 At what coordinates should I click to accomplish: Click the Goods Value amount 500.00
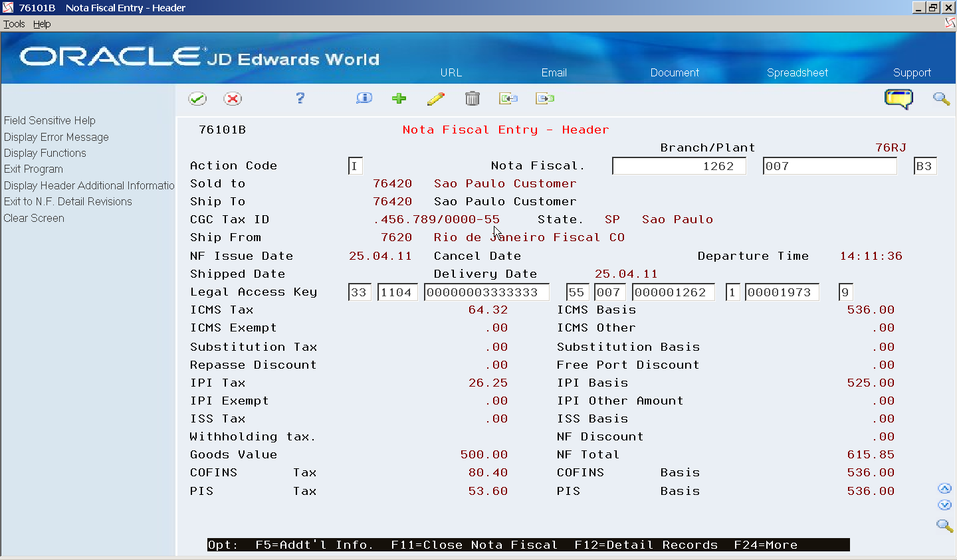click(x=484, y=455)
